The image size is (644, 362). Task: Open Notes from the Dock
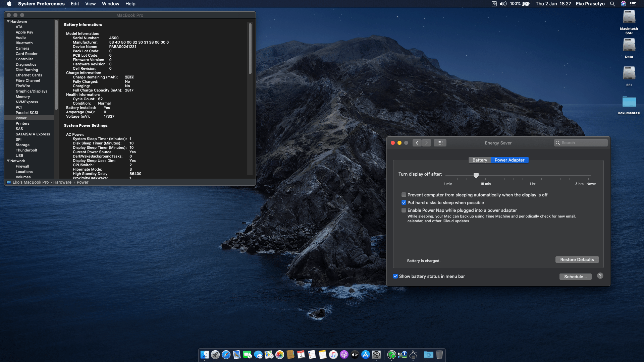pyautogui.click(x=323, y=355)
